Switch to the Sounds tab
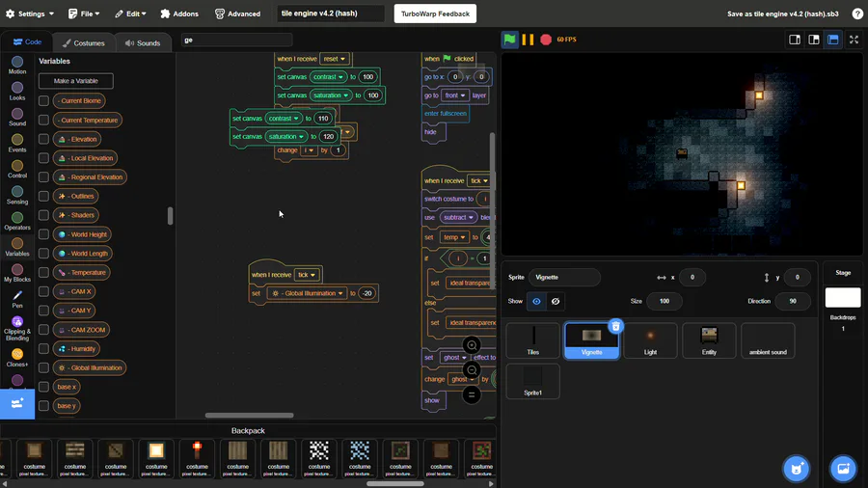The height and width of the screenshot is (488, 868). [143, 42]
